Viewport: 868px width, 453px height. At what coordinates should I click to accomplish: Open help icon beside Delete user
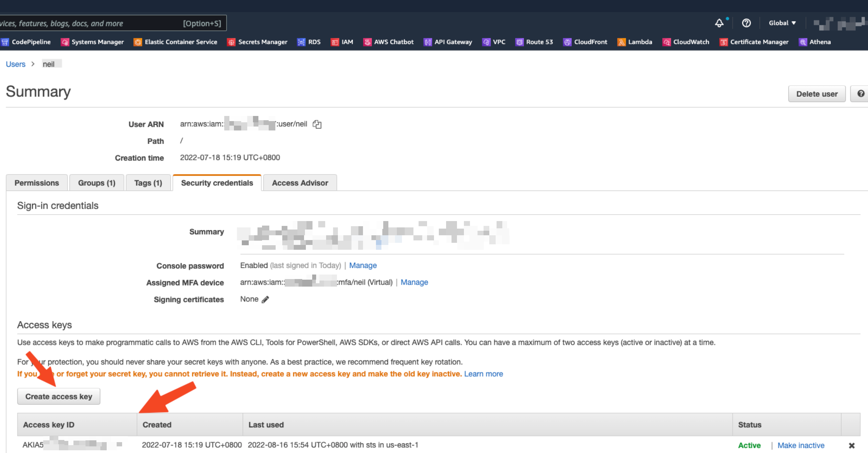coord(860,94)
